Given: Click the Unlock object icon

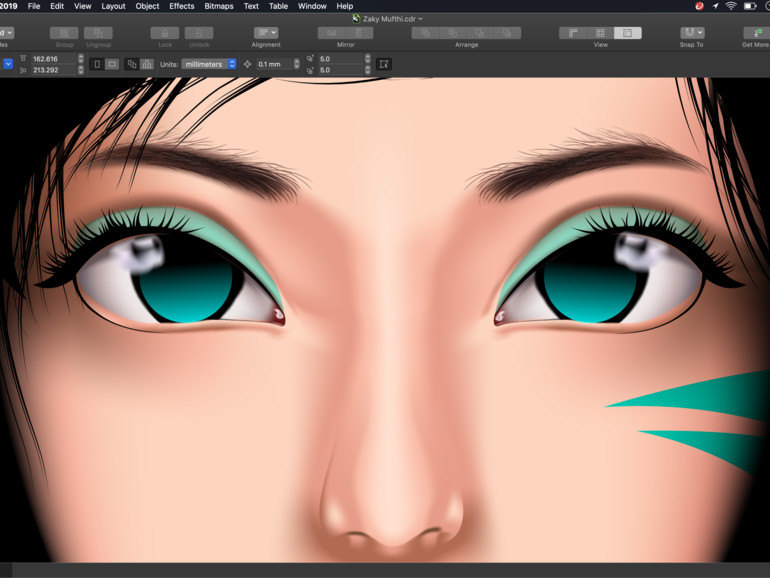Looking at the screenshot, I should pyautogui.click(x=199, y=33).
